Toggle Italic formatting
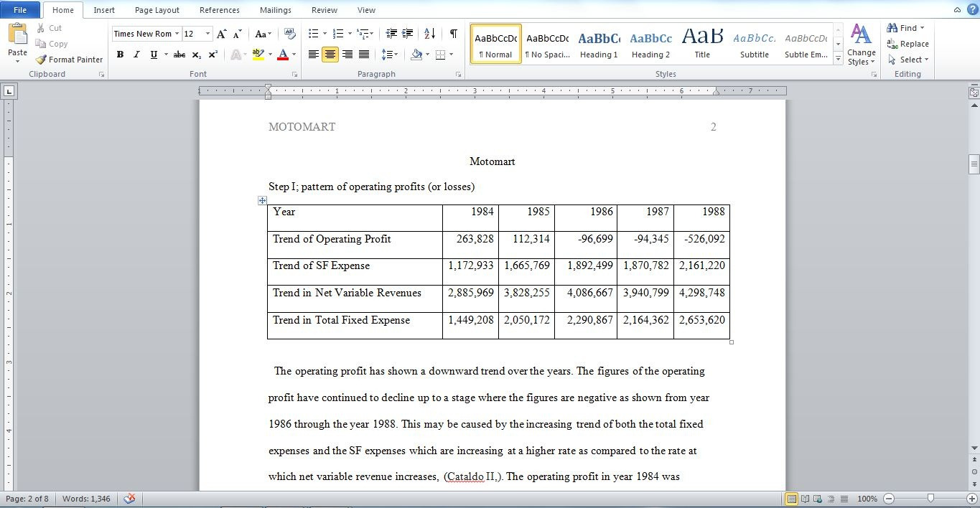The width and height of the screenshot is (980, 508). (x=136, y=55)
